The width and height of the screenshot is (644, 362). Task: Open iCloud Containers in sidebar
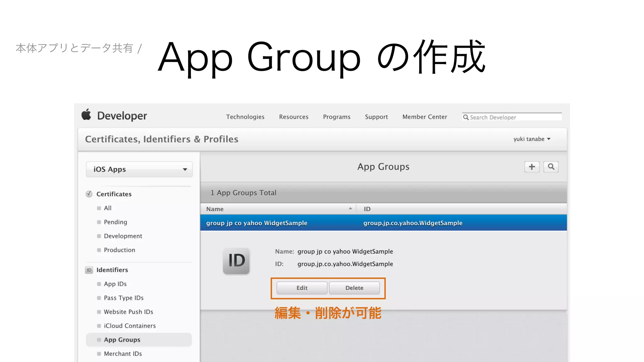point(130,326)
